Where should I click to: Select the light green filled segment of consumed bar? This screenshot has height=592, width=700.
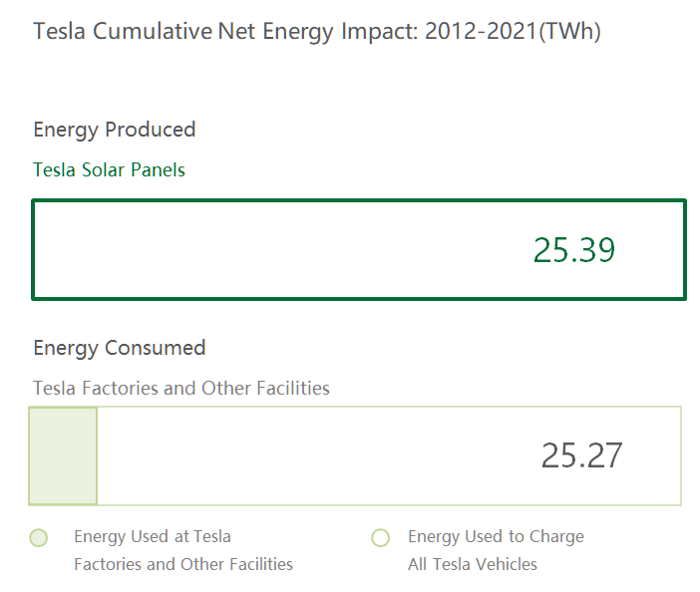63,455
